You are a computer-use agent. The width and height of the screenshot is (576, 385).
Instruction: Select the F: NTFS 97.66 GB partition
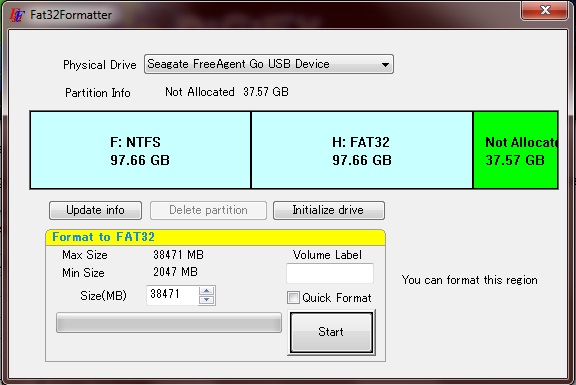tap(140, 150)
